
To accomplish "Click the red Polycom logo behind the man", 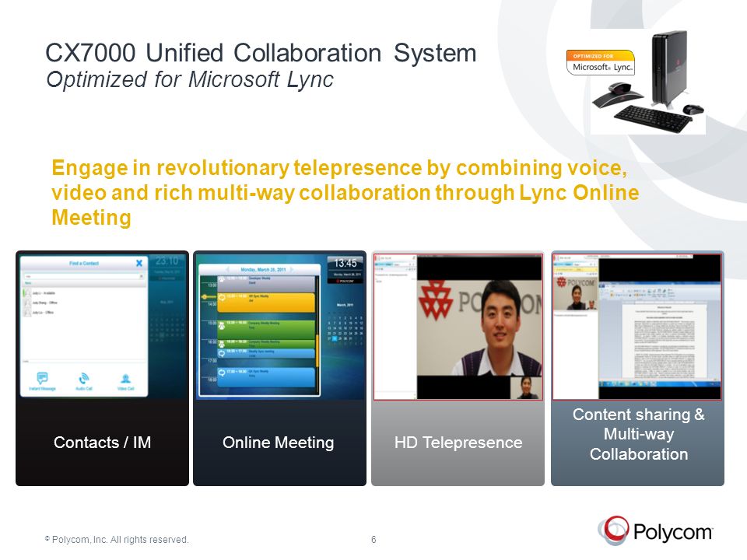I will [x=435, y=300].
